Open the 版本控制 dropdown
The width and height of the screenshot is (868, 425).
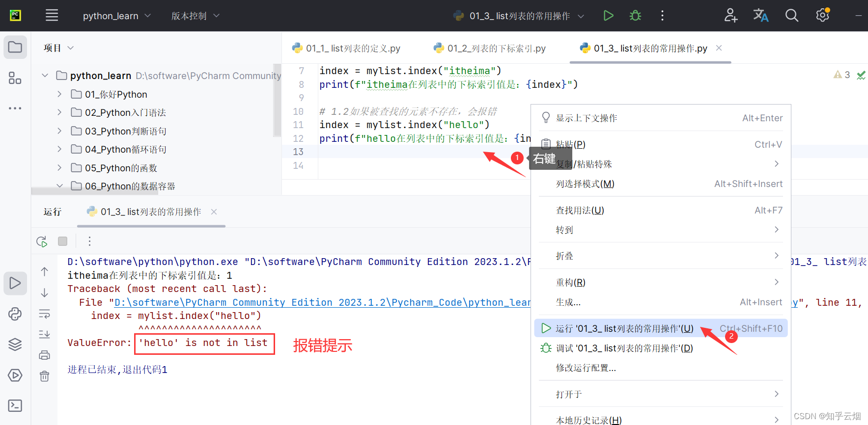pyautogui.click(x=195, y=16)
